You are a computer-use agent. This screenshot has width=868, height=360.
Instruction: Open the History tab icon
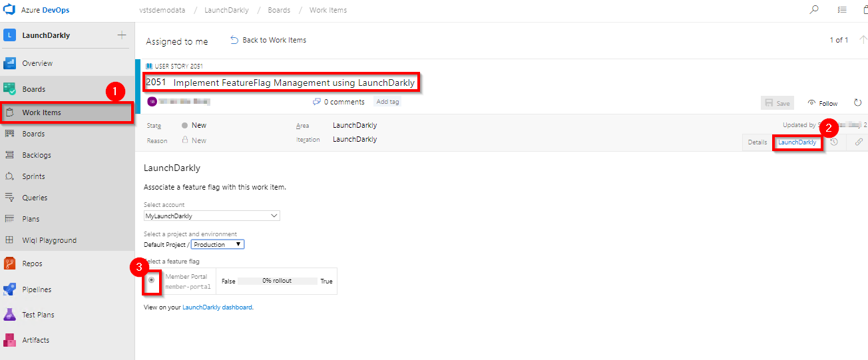pyautogui.click(x=834, y=142)
